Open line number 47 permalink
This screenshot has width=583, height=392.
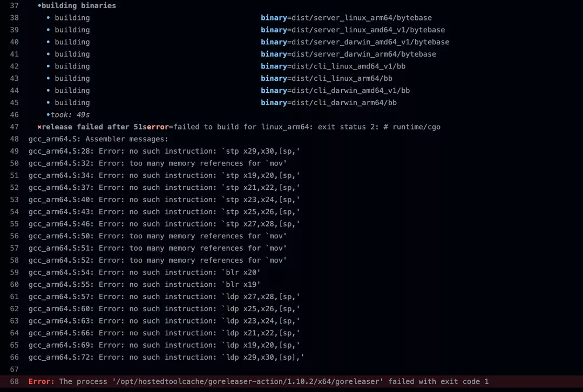pyautogui.click(x=14, y=127)
